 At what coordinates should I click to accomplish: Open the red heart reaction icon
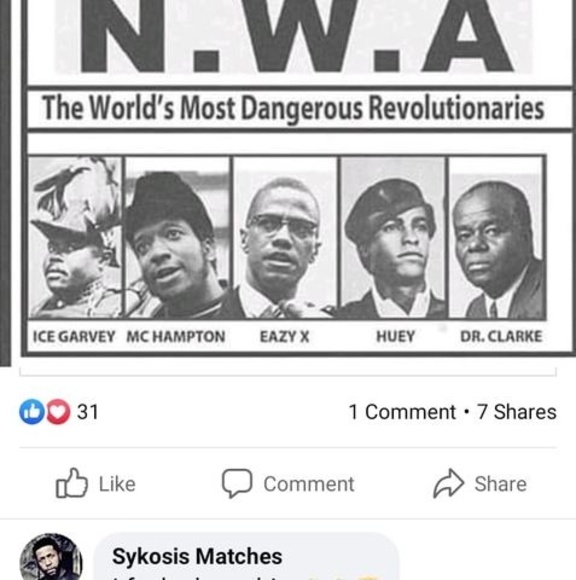58,412
